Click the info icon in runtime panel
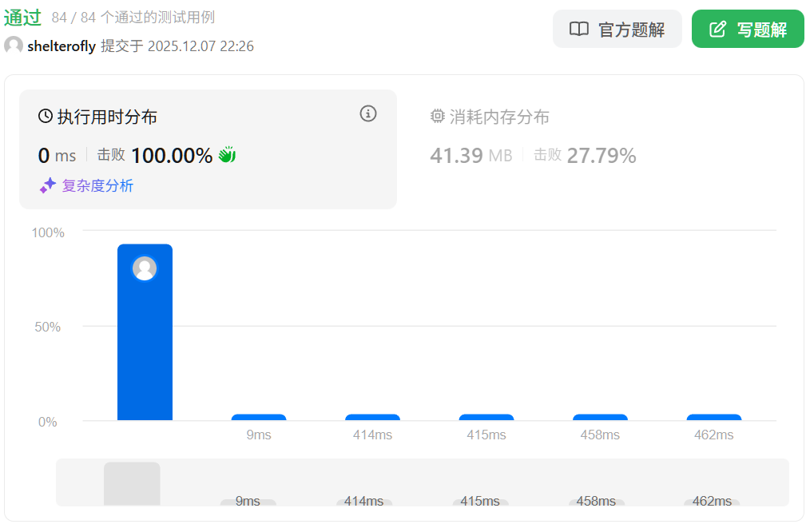 [368, 113]
